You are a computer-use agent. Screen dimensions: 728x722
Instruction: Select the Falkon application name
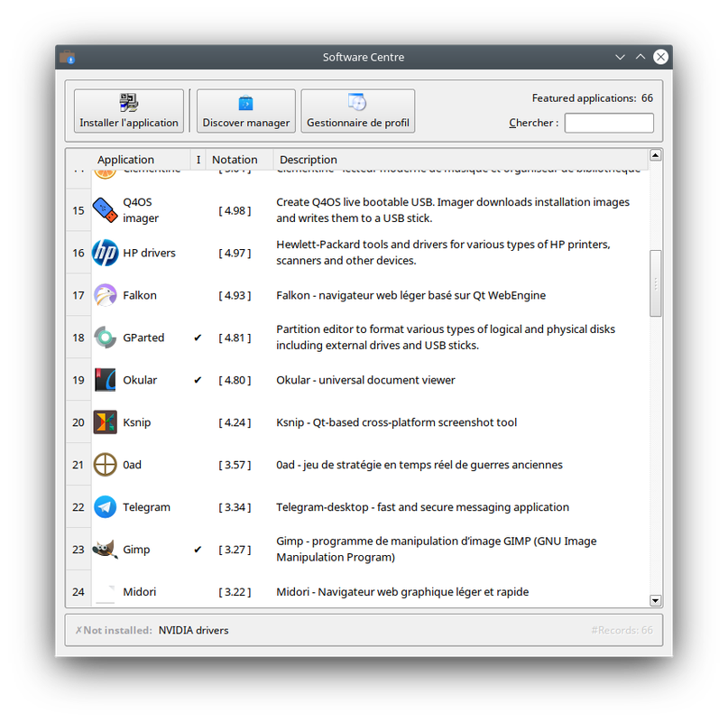click(140, 295)
